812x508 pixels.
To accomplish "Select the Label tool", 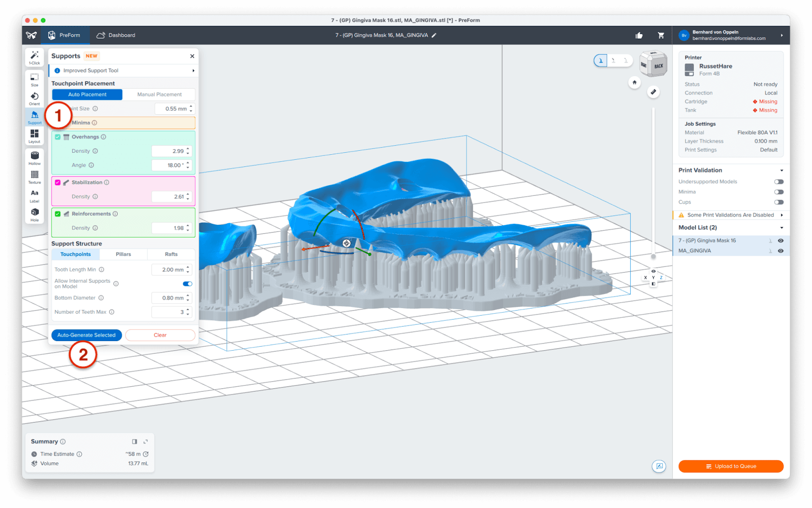I will point(34,195).
